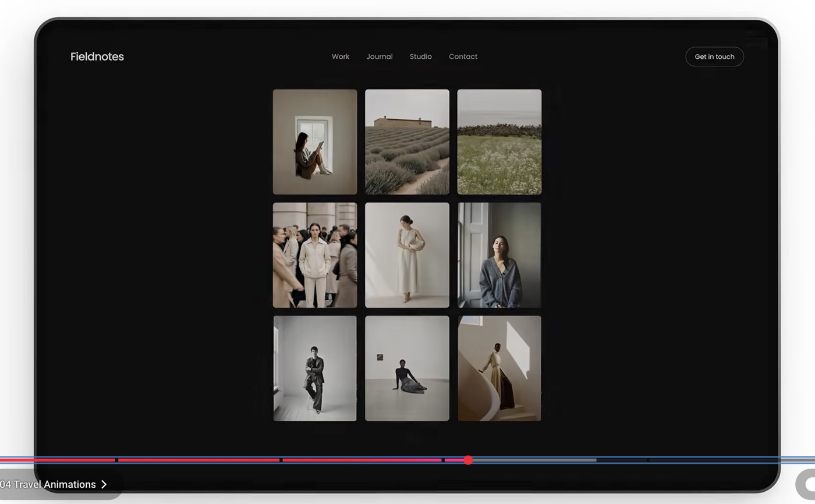Open black-and-white photo of seated man
The width and height of the screenshot is (815, 504).
(x=315, y=368)
